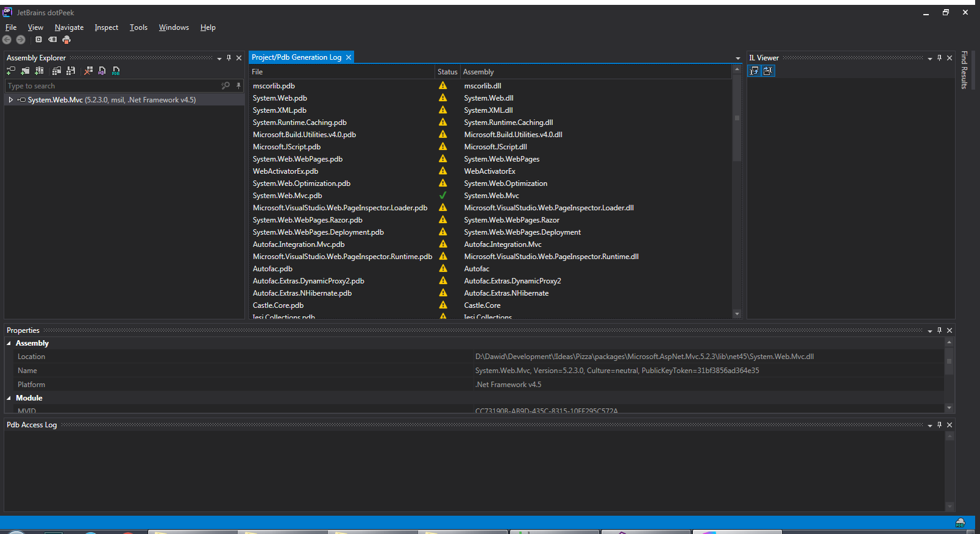Close the Pdb Access Log panel
Image resolution: width=980 pixels, height=534 pixels.
click(950, 425)
